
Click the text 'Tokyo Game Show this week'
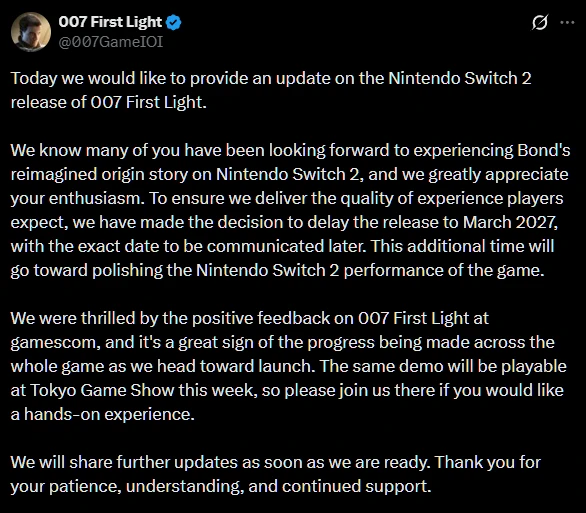[144, 390]
